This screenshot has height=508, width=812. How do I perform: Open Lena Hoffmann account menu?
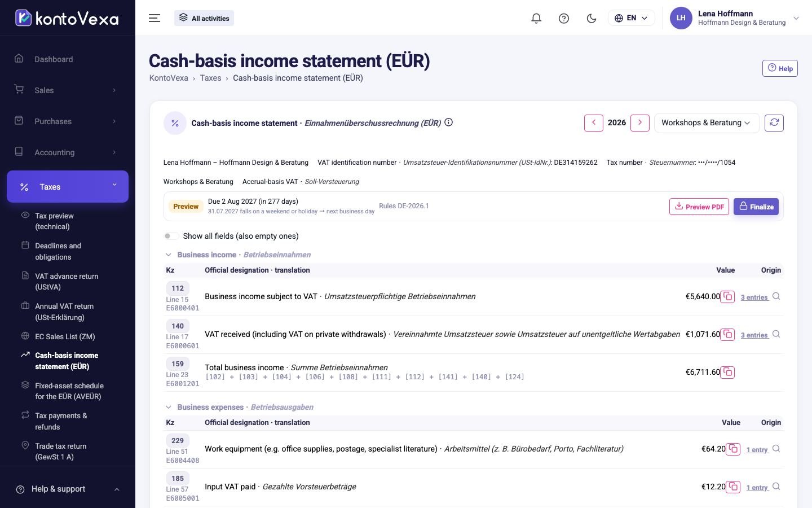735,18
